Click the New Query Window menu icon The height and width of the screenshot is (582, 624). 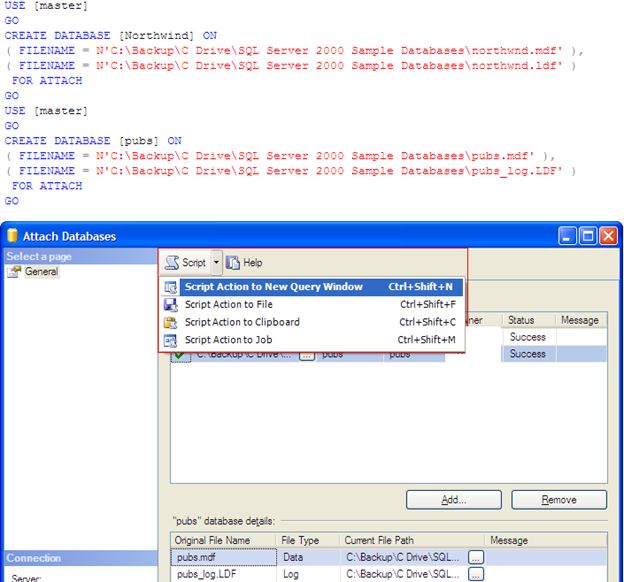point(171,287)
